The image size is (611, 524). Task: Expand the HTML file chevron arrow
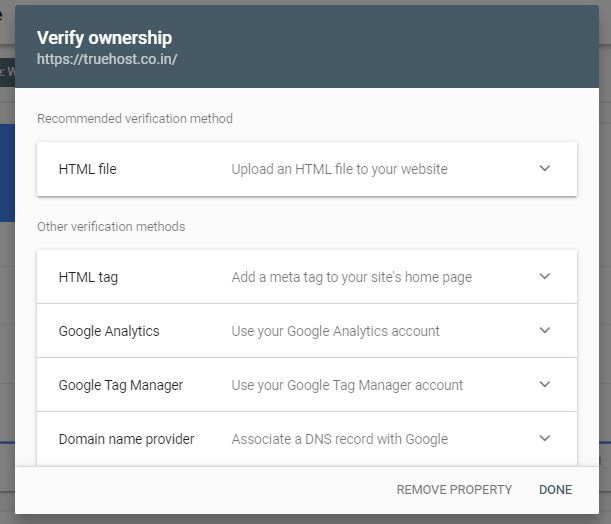(545, 168)
